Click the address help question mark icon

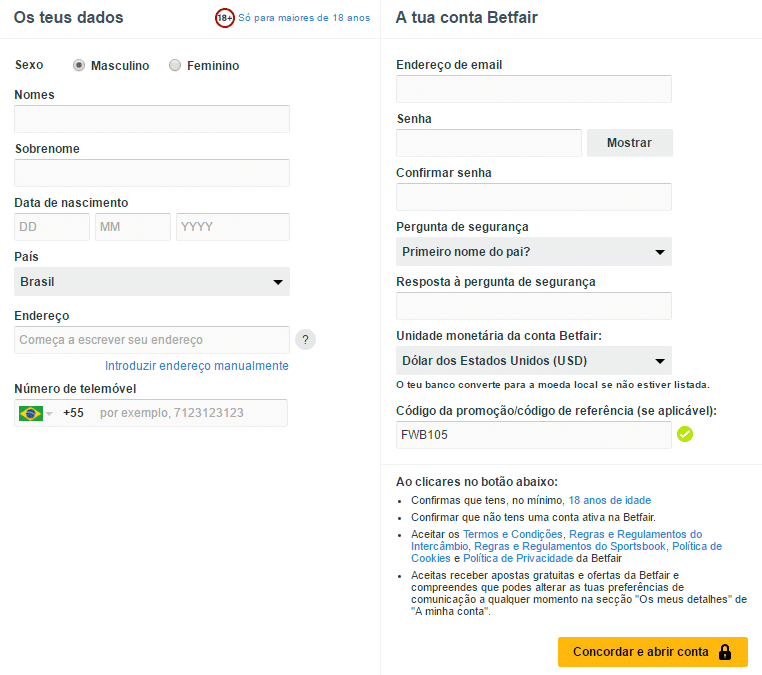point(305,340)
